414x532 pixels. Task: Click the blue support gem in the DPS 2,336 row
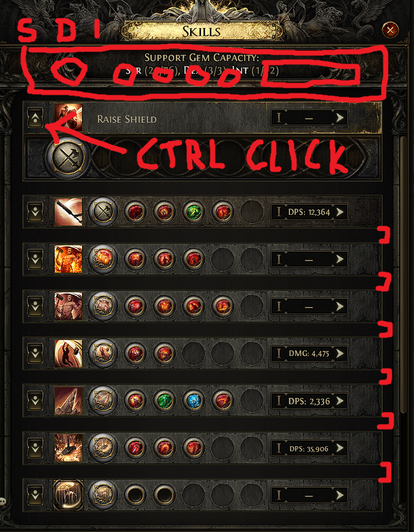(x=193, y=400)
